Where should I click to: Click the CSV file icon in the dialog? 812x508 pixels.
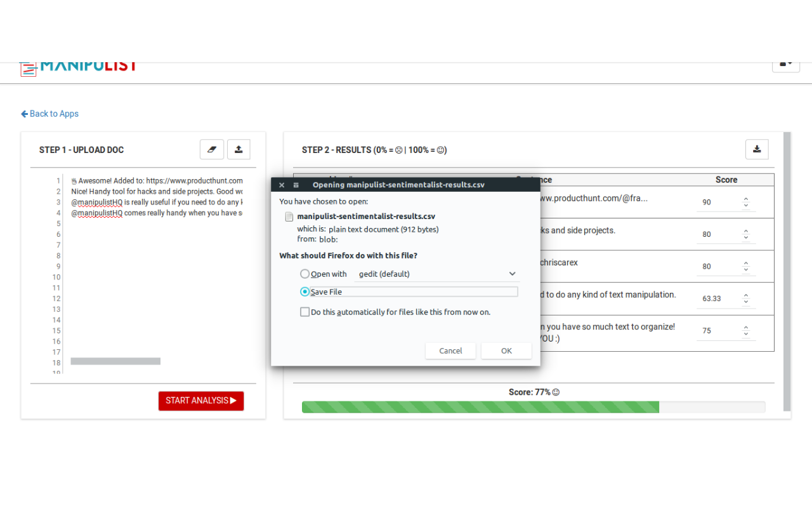click(289, 217)
